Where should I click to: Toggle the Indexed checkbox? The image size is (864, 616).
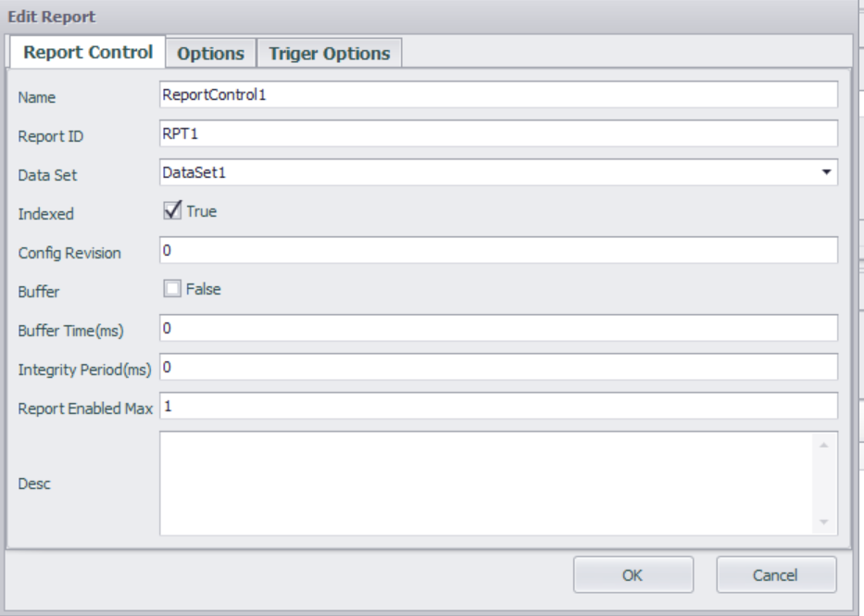tap(171, 211)
